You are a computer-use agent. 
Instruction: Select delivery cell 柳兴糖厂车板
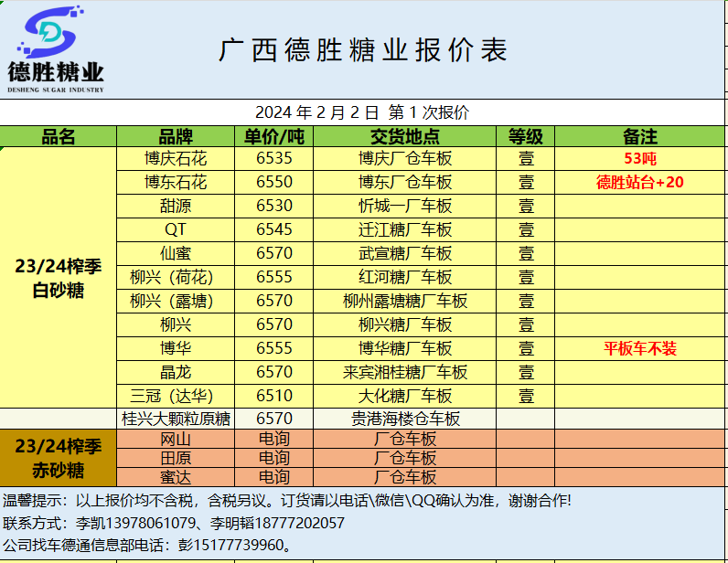click(405, 324)
